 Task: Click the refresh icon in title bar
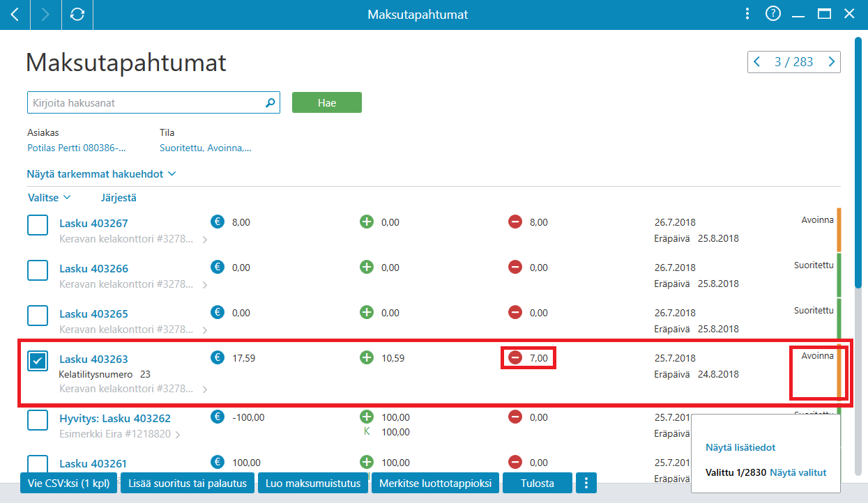[77, 14]
